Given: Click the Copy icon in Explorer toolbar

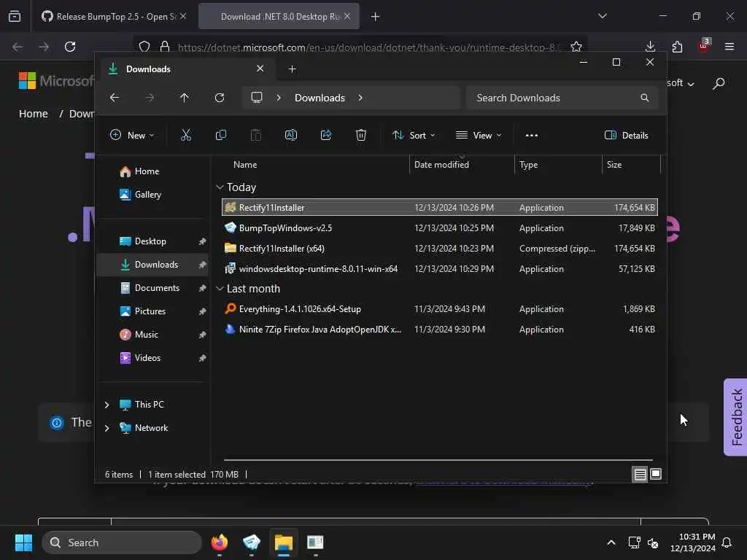Looking at the screenshot, I should click(x=220, y=135).
